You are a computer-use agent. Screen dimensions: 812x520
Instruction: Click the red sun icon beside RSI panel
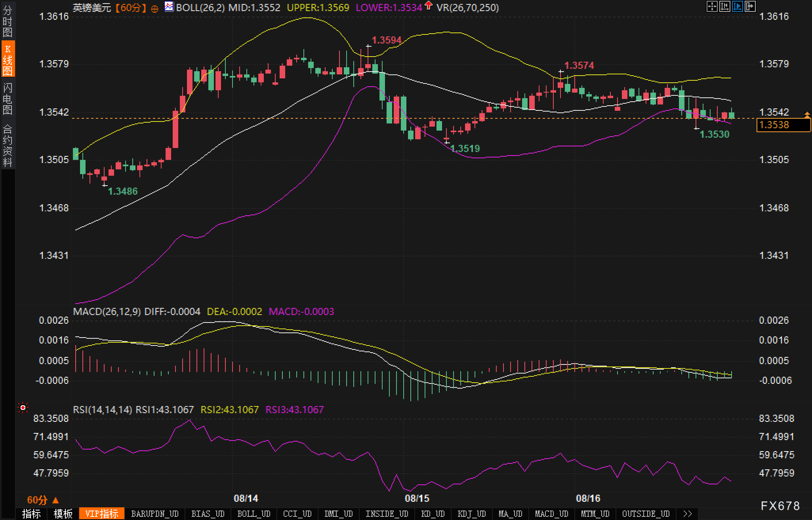23,408
